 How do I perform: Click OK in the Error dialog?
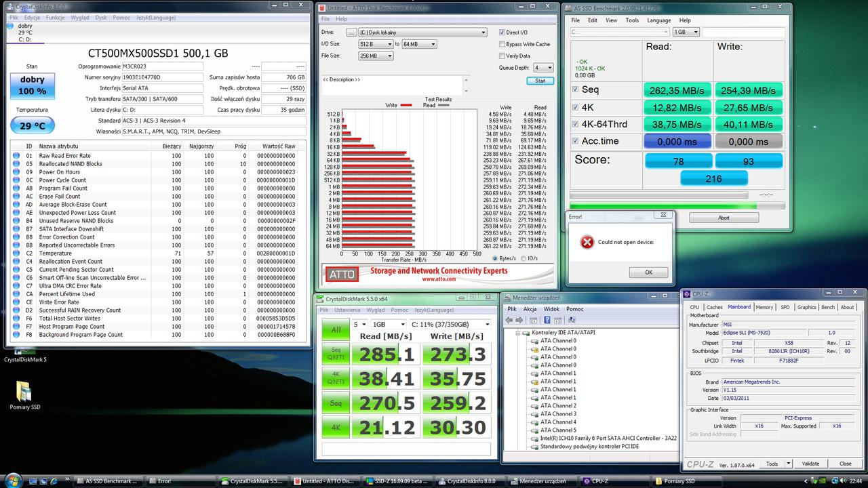(x=648, y=272)
